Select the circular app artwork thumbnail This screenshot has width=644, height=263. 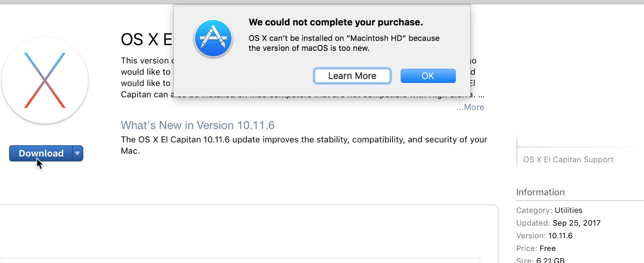45,80
